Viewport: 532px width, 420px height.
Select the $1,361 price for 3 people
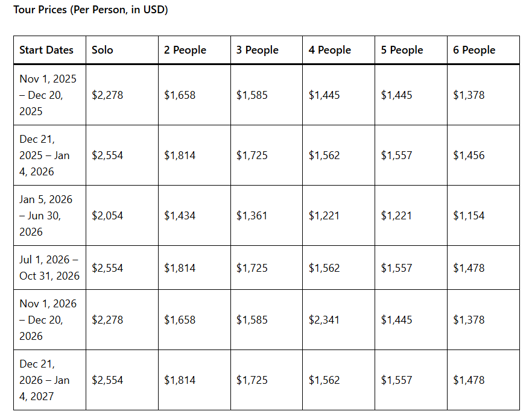[252, 216]
